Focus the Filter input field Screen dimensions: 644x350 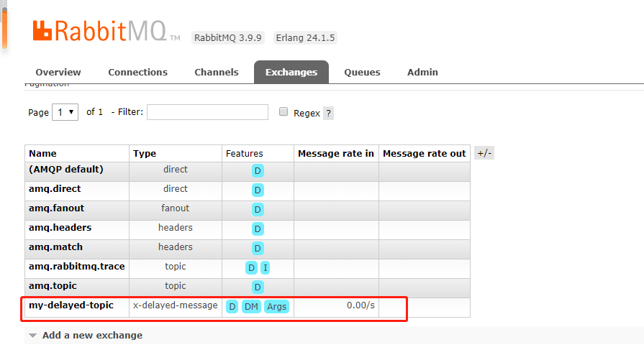coord(207,112)
